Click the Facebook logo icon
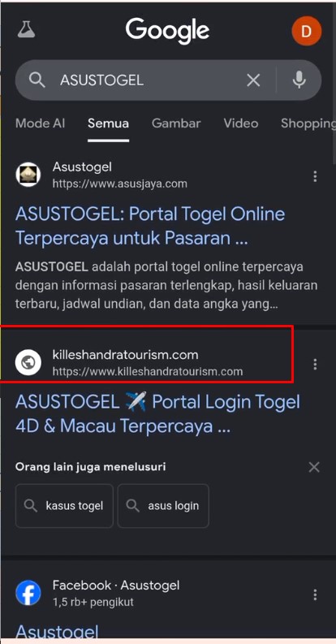 (28, 593)
